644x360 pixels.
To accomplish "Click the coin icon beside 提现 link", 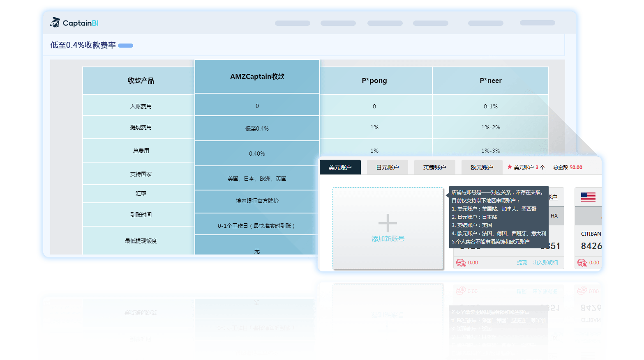I will coord(461,263).
